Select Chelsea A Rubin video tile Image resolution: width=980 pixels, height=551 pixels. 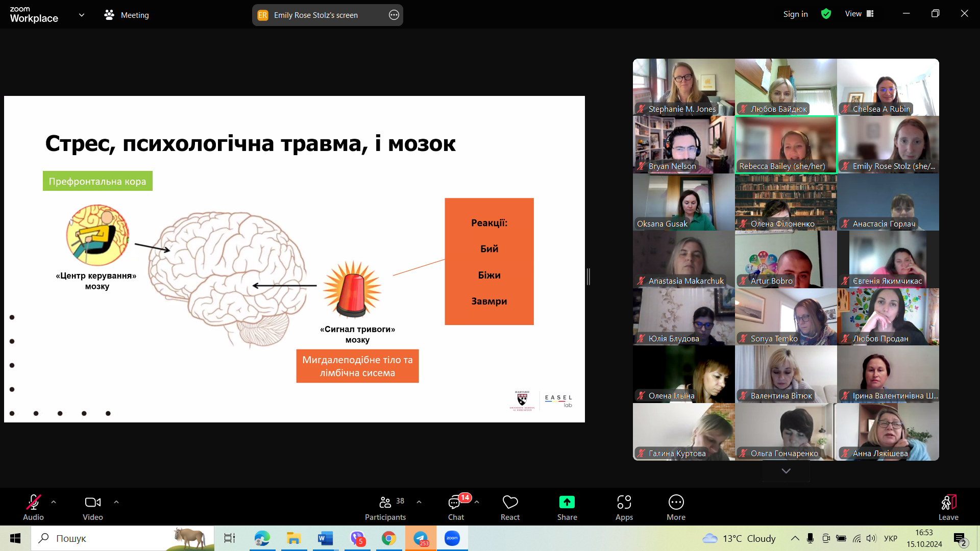click(x=888, y=87)
